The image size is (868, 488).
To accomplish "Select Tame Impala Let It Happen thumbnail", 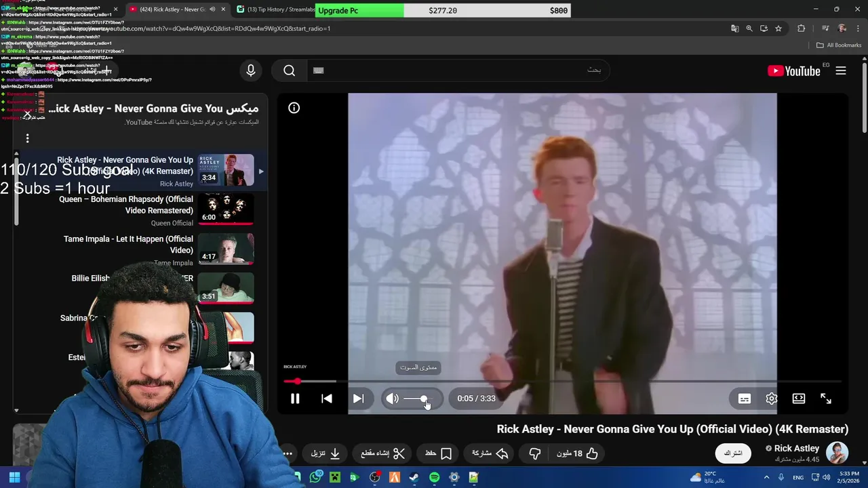I will (226, 249).
